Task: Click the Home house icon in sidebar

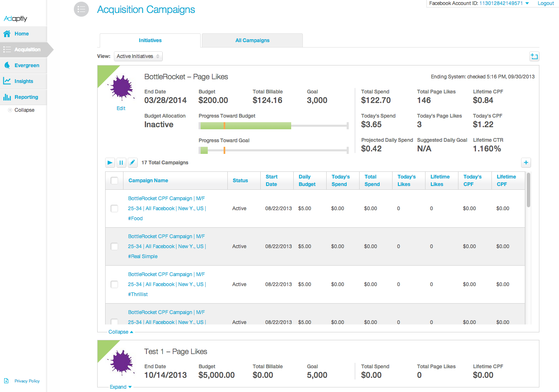Action: (7, 34)
